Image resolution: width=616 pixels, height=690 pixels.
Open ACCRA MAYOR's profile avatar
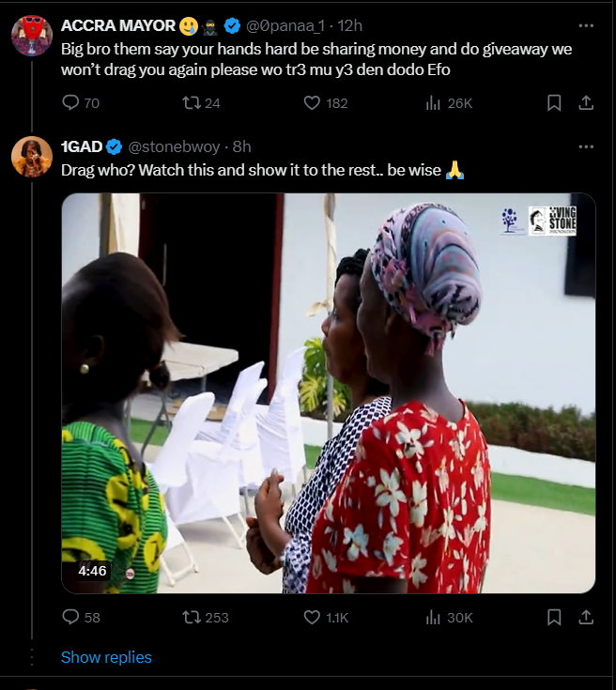pyautogui.click(x=31, y=36)
